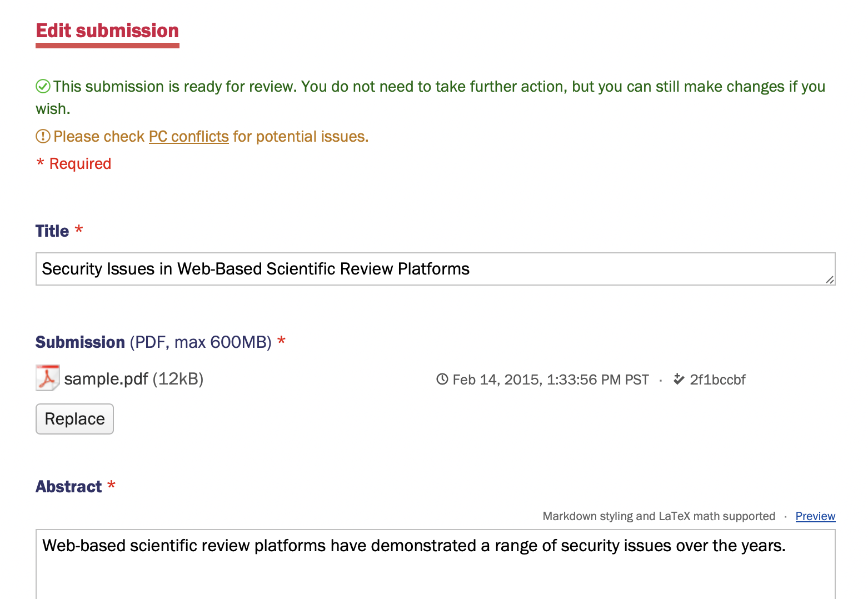Click the PDF file type icon beside sample.pdf
This screenshot has width=868, height=599.
47,378
